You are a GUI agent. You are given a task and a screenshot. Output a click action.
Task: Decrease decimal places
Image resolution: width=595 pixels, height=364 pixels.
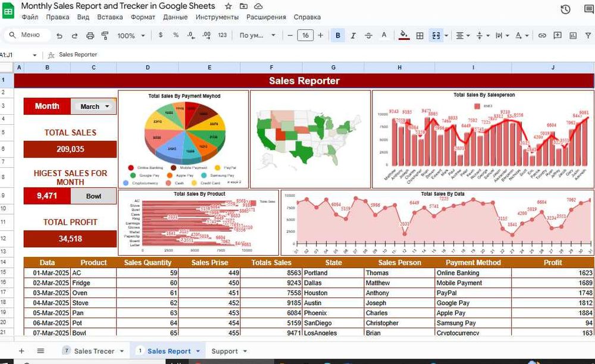coord(191,35)
